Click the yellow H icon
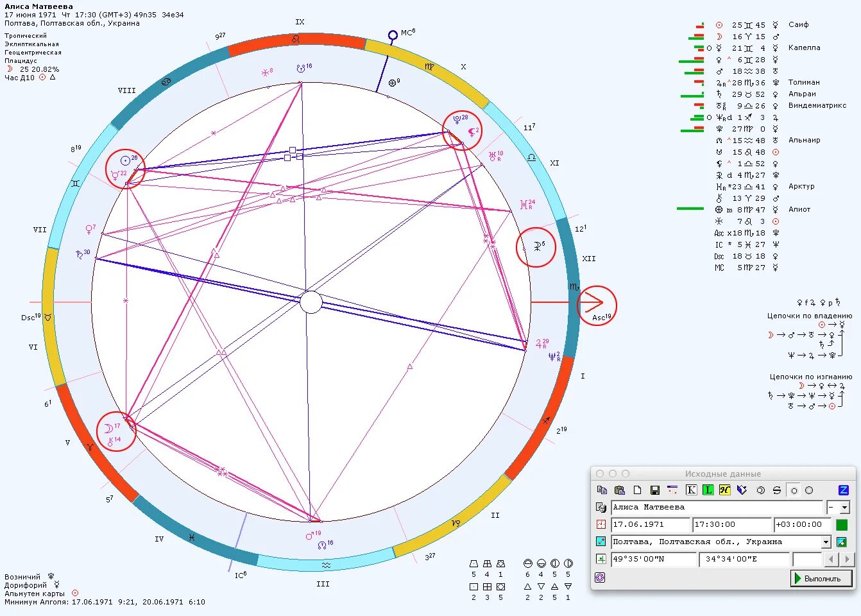Viewport: 861px width, 616px height. [x=724, y=490]
